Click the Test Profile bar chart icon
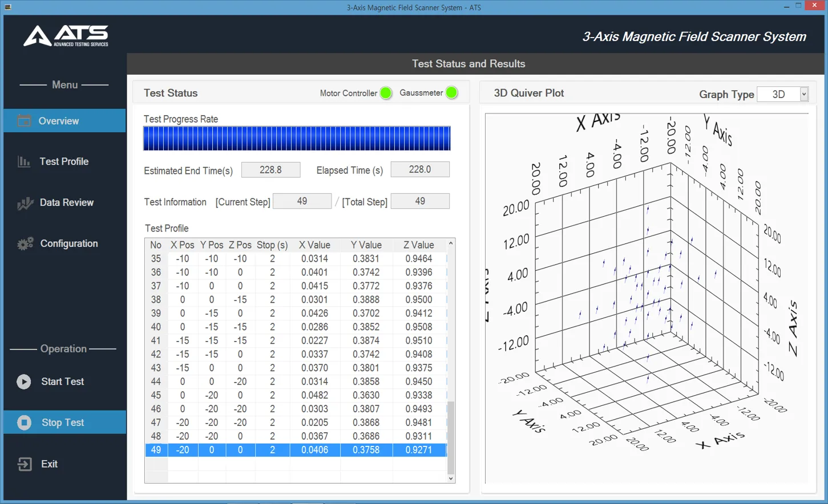Image resolution: width=828 pixels, height=504 pixels. coord(24,162)
